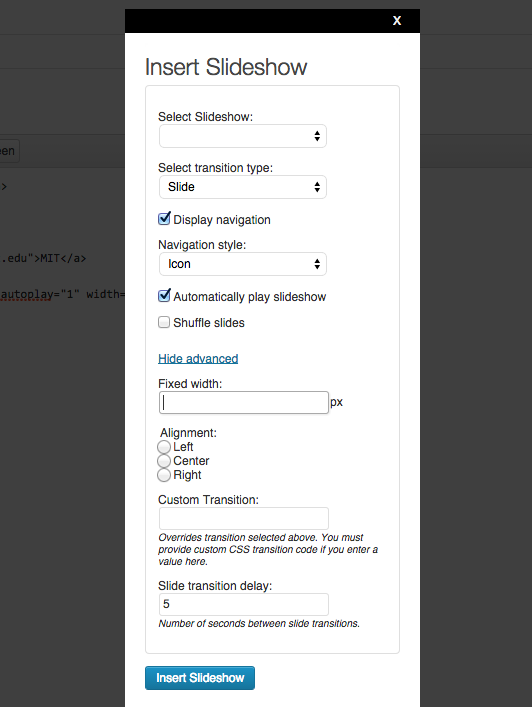Click the 'Alignment:' label text
Viewport: 532px width, 707px height.
[x=188, y=433]
